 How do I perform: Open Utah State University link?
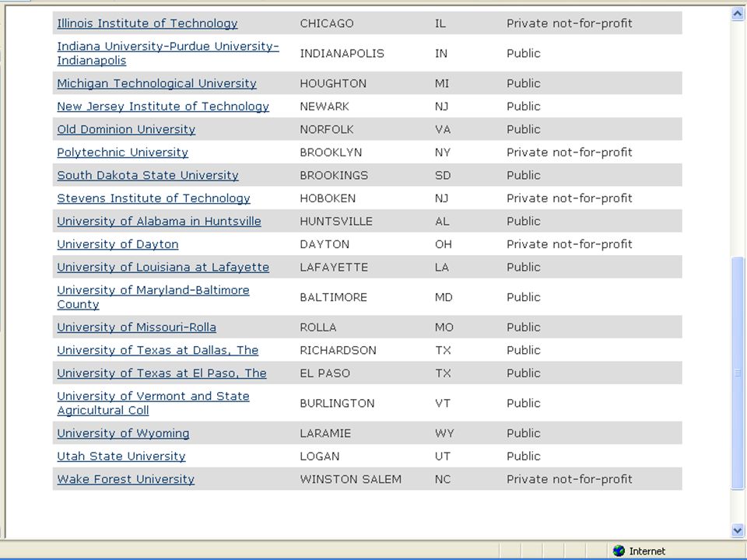121,457
